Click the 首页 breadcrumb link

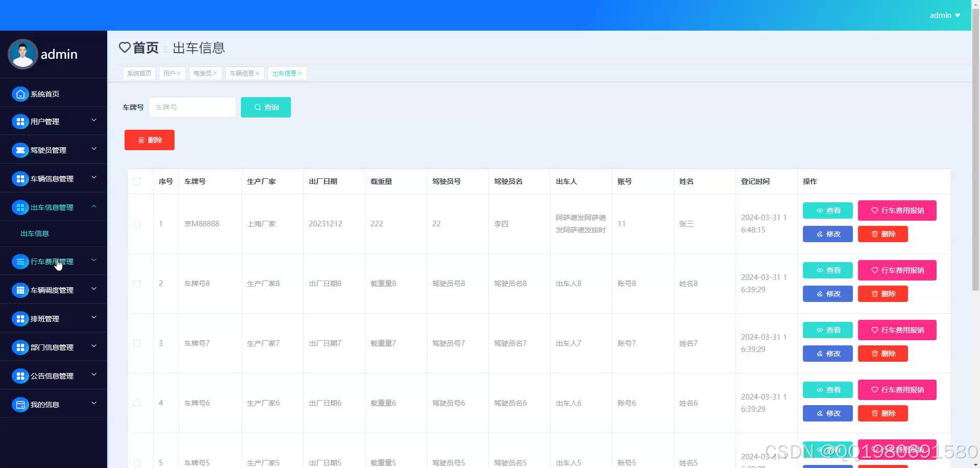146,48
